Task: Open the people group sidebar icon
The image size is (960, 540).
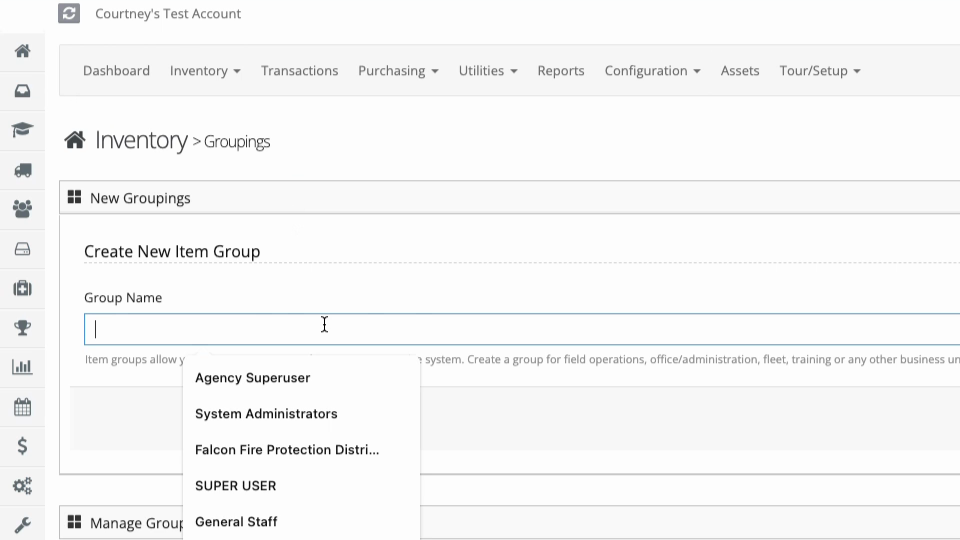Action: tap(23, 209)
